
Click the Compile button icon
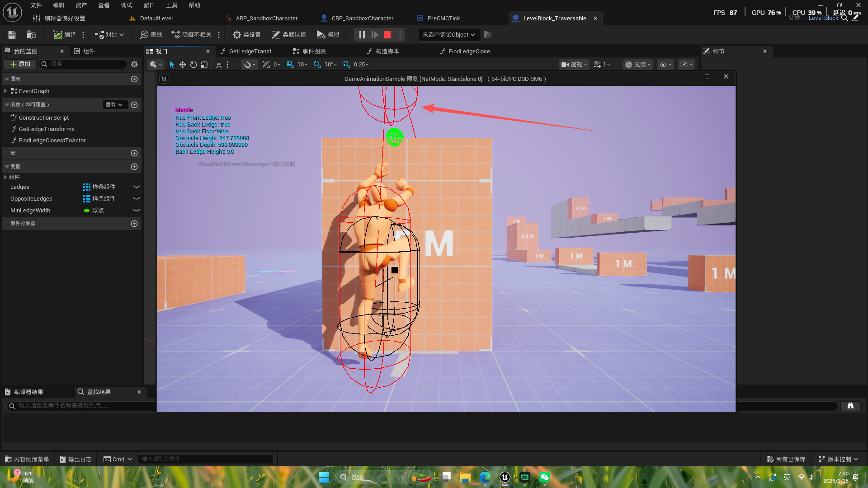58,35
